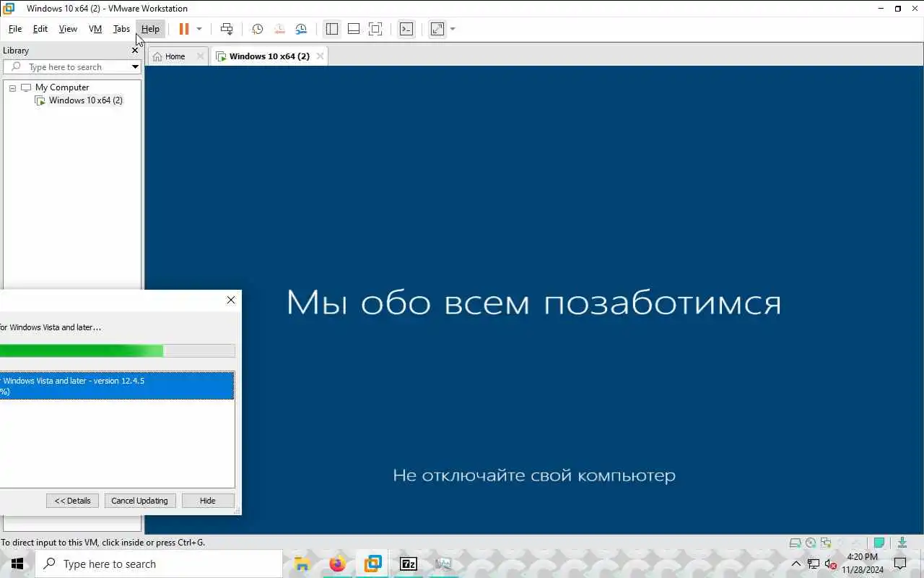Screen dimensions: 924x578
Task: Click the green message log icon
Action: [x=879, y=543]
